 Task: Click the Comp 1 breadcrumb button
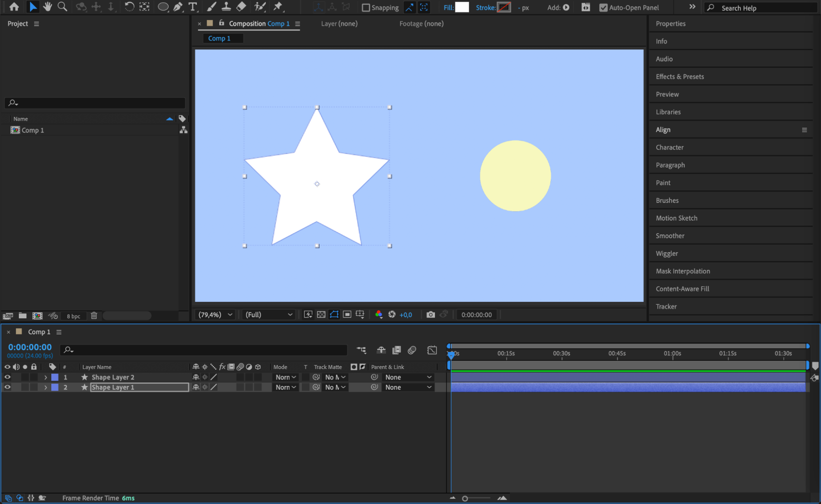tap(219, 38)
